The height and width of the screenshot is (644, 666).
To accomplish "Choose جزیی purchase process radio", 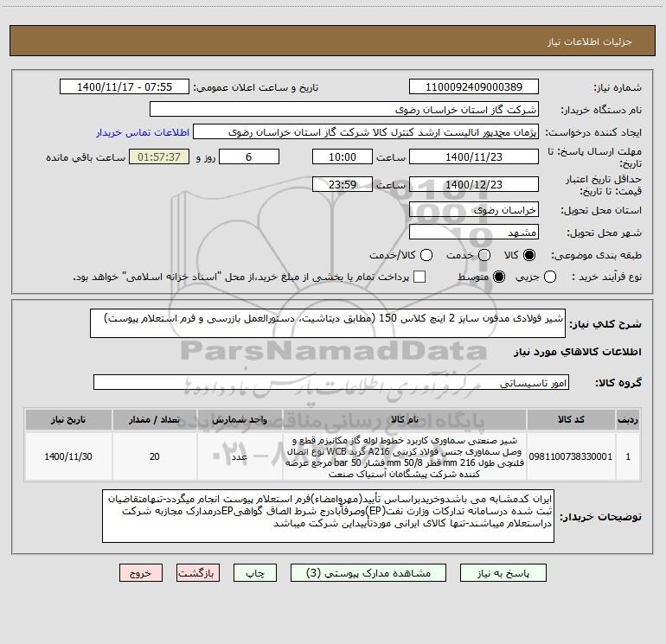I will point(550,277).
